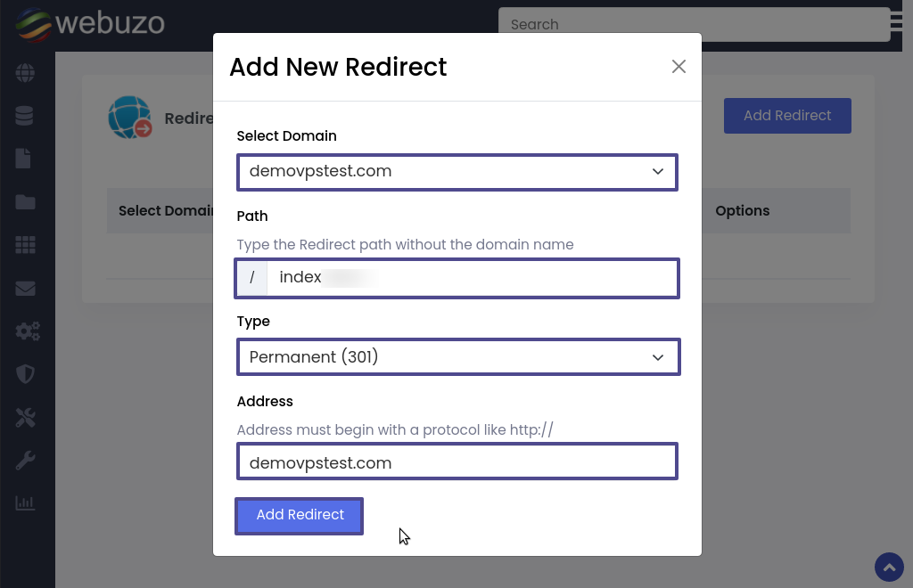This screenshot has height=588, width=913.
Task: Expand the Select Domain dropdown
Action: (x=456, y=172)
